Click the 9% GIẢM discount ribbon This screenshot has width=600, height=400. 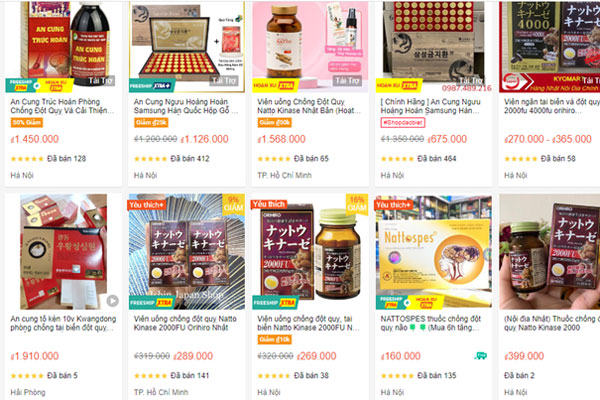(233, 204)
